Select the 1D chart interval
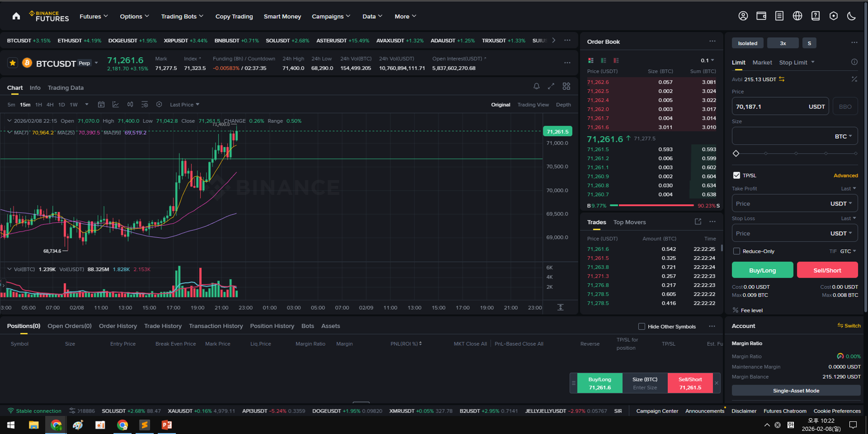The height and width of the screenshot is (434, 868). pos(61,105)
